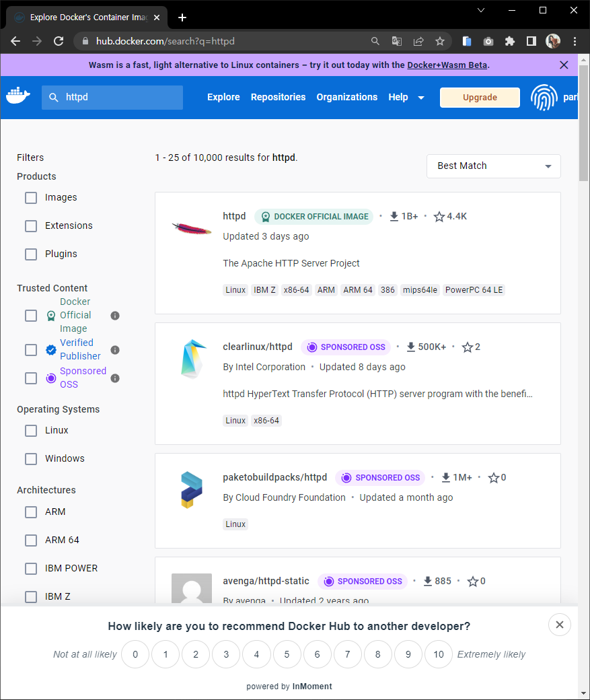The image size is (590, 700).
Task: Open the Best Match sort dropdown
Action: click(x=493, y=166)
